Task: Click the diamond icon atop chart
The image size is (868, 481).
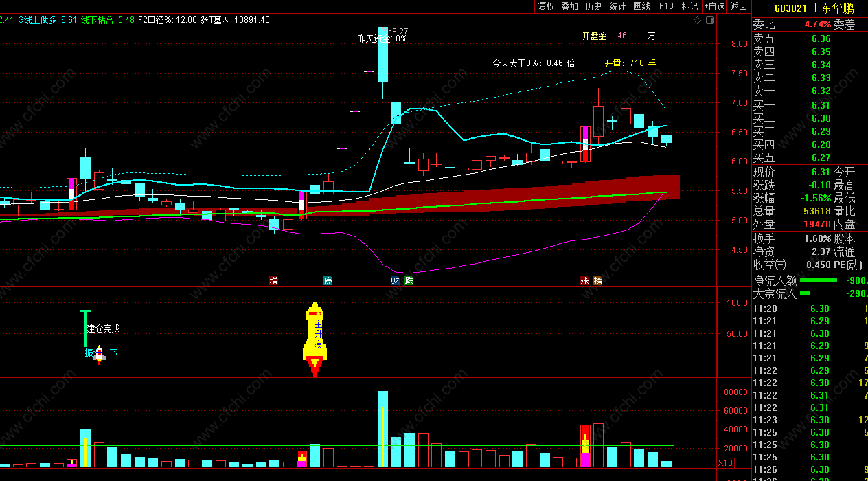Action: click(698, 21)
